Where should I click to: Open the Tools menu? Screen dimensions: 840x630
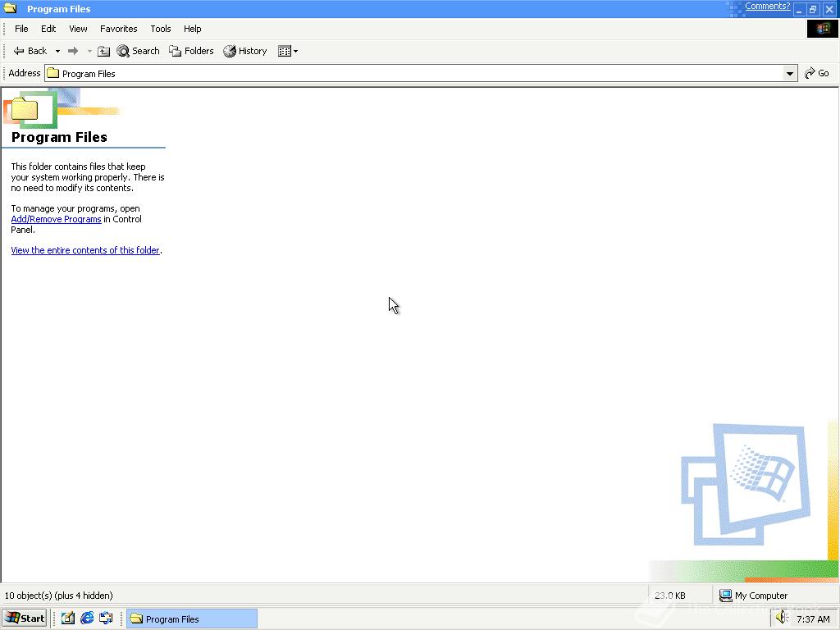click(x=160, y=29)
